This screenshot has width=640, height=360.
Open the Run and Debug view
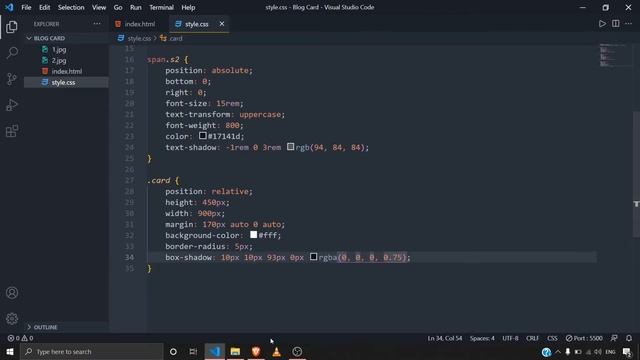point(12,105)
